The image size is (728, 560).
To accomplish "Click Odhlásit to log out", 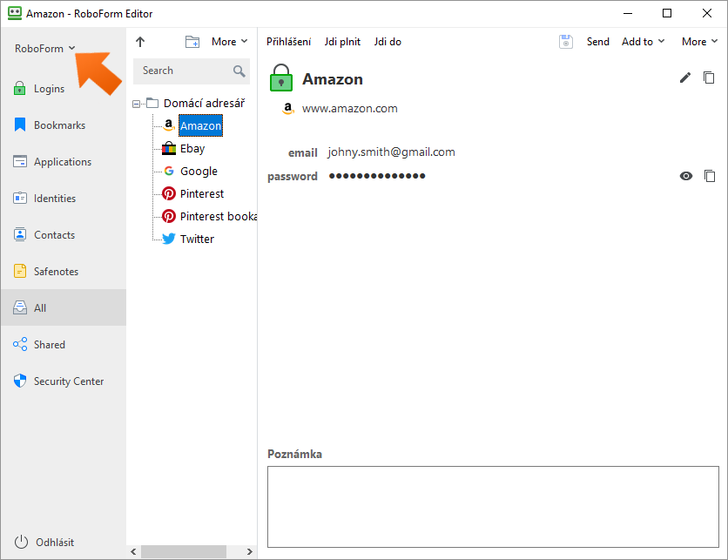I will tap(44, 542).
